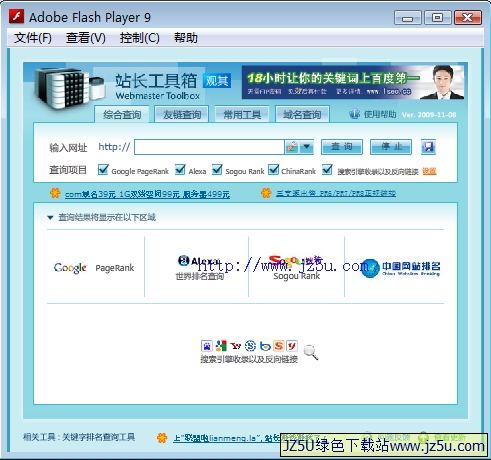This screenshot has width=491, height=460.
Task: Close the Adobe Flash Player window
Action: tap(468, 18)
